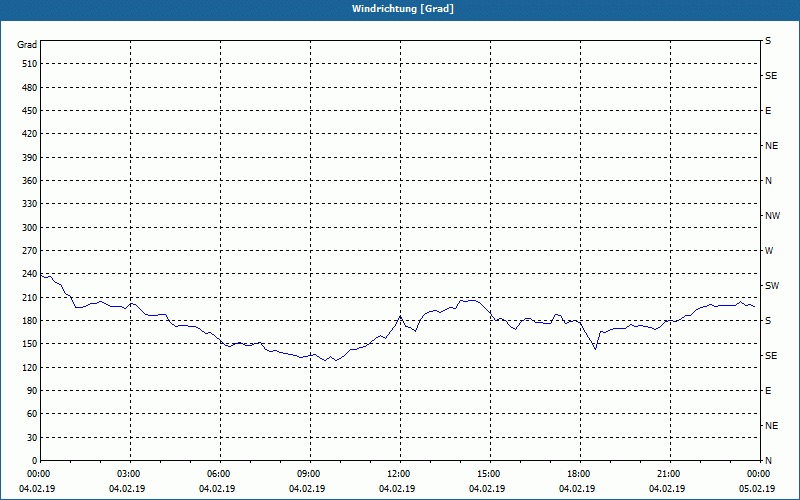Screen dimensions: 800x500
Task: Click the 510 y-axis value
Action: click(x=30, y=64)
